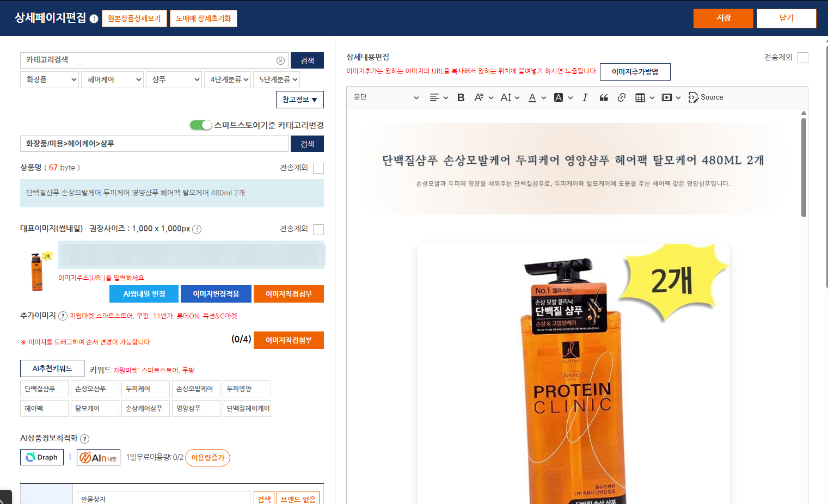Screen dimensions: 828x504
Task: Insert a block quote
Action: click(x=603, y=97)
